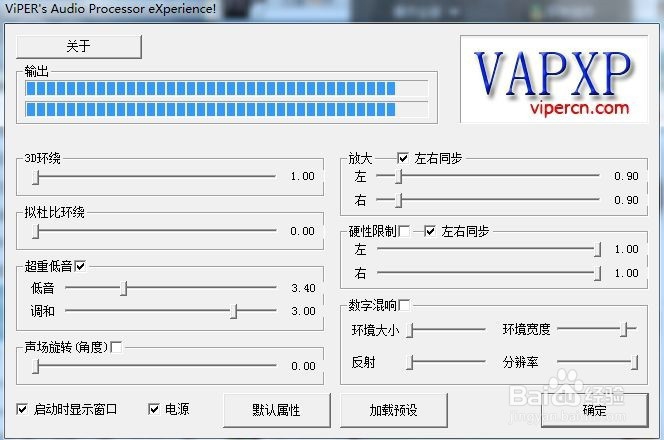Click 硬性限制 右 slider thumb

[598, 274]
